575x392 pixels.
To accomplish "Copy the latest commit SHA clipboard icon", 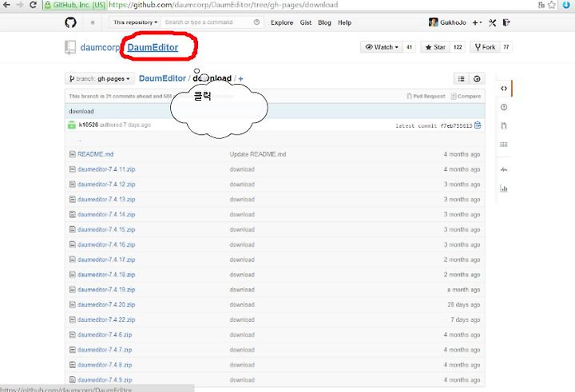I will [x=478, y=125].
